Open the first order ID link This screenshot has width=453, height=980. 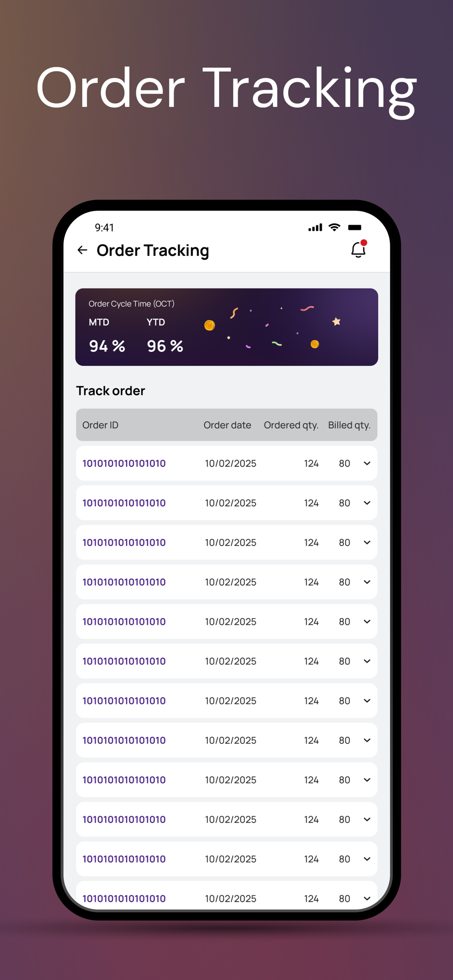pyautogui.click(x=124, y=463)
